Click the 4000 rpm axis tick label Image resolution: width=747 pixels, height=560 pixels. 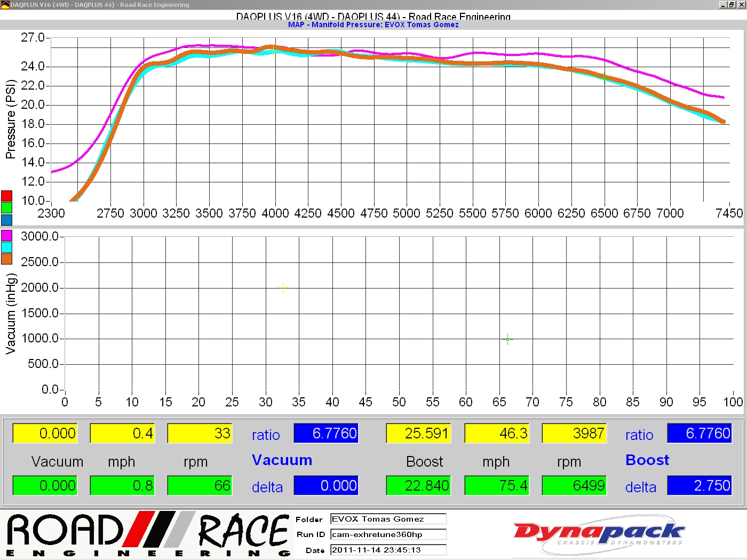(x=275, y=213)
